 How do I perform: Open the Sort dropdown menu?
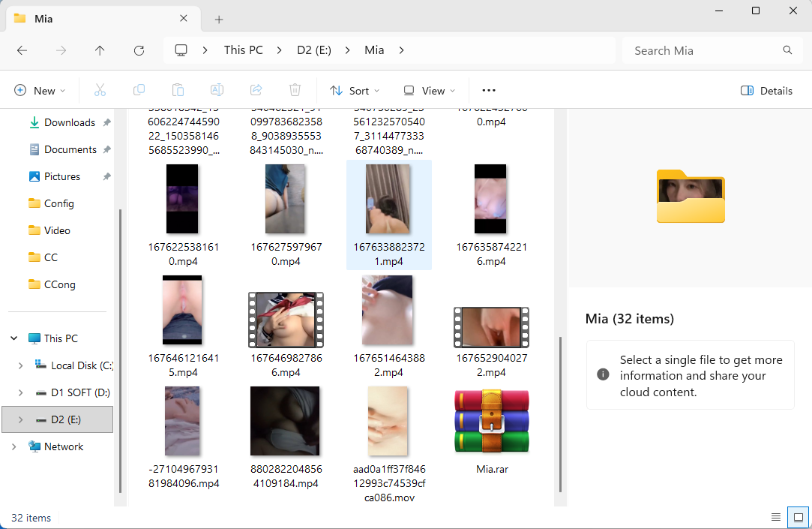pyautogui.click(x=355, y=91)
